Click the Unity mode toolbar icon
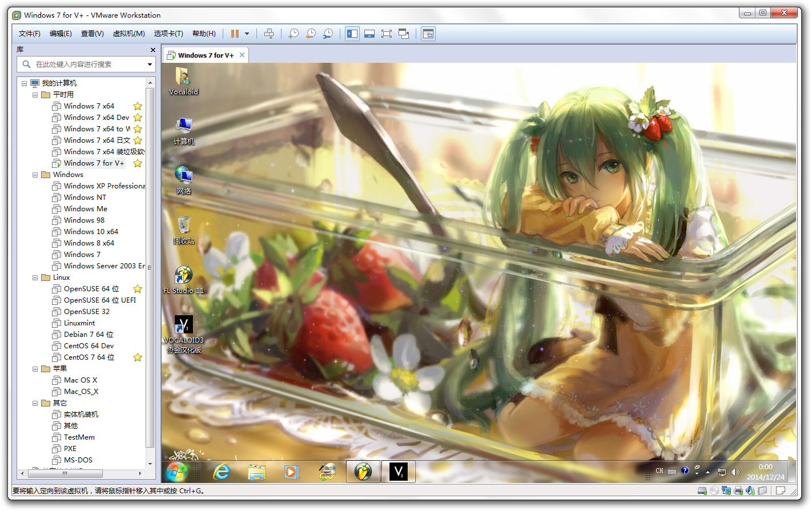The width and height of the screenshot is (812, 511). point(404,34)
